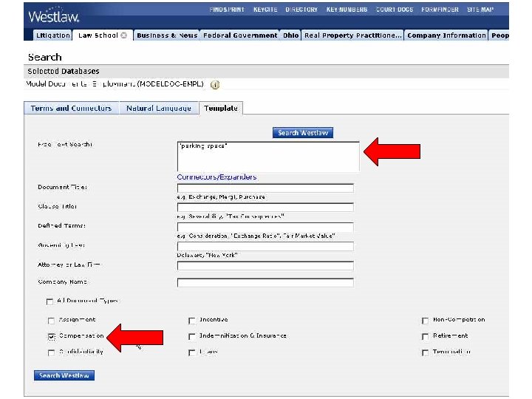Open the Real Property Practitioner tab
532x399 pixels.
click(x=353, y=35)
